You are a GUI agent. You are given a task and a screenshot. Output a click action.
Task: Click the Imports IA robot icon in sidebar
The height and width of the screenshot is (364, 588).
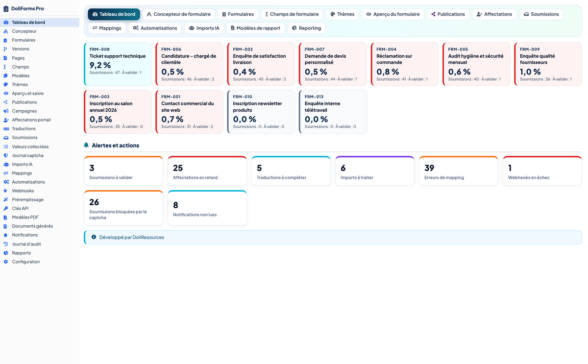coord(6,164)
